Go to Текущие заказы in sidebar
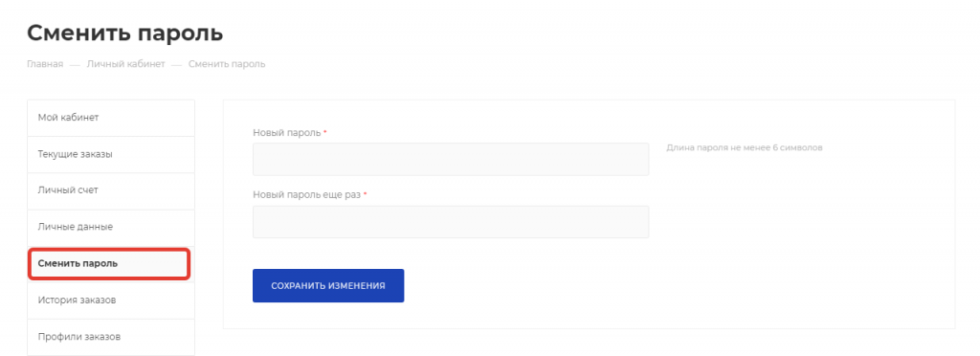980x356 pixels. 111,154
